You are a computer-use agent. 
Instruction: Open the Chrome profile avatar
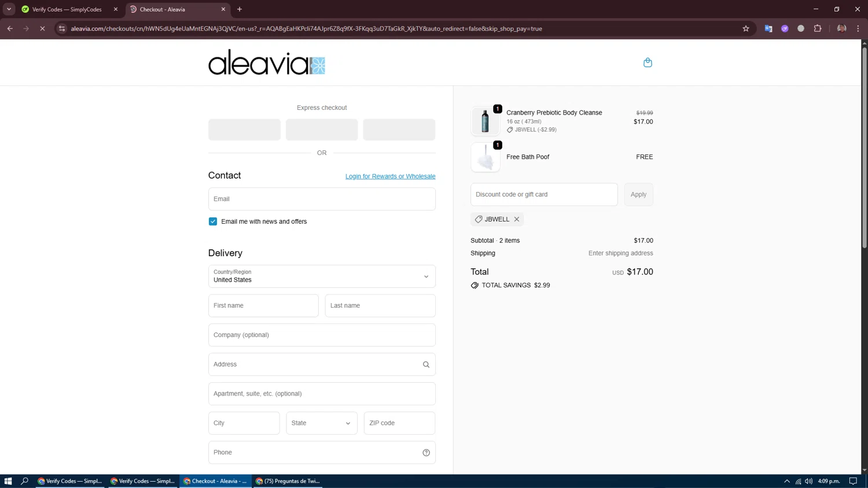click(841, 28)
